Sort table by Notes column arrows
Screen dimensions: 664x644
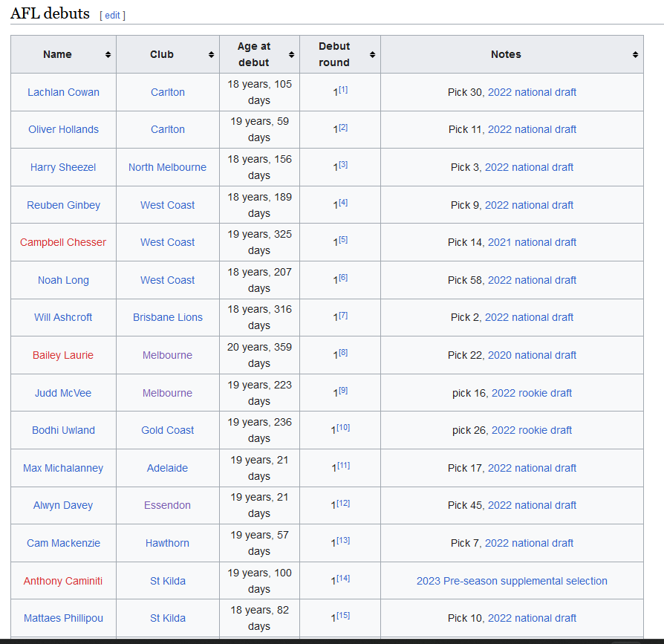tap(635, 55)
